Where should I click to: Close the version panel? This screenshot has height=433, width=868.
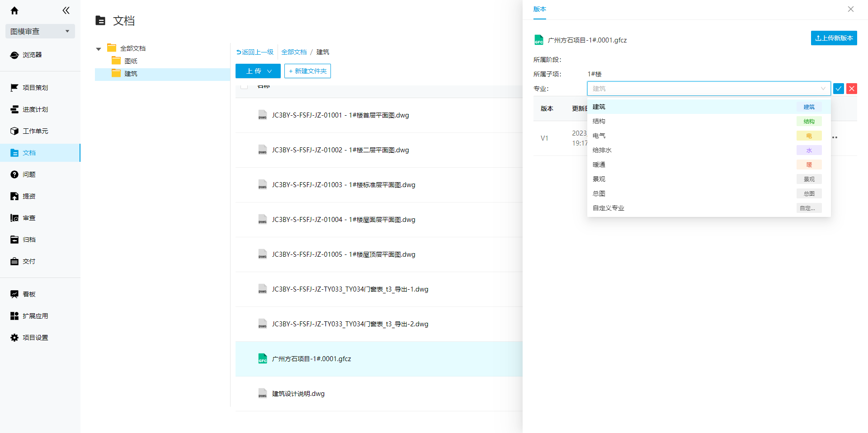[851, 9]
